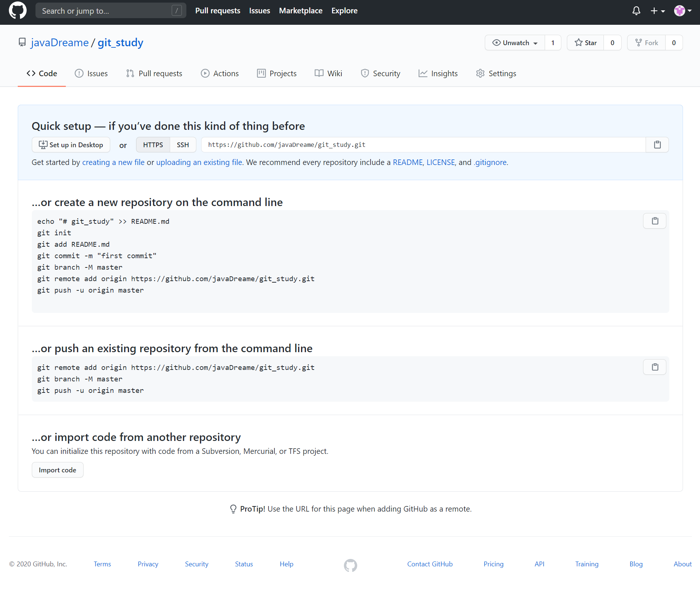The width and height of the screenshot is (700, 600).
Task: Copy the create new repository commands
Action: tap(655, 221)
